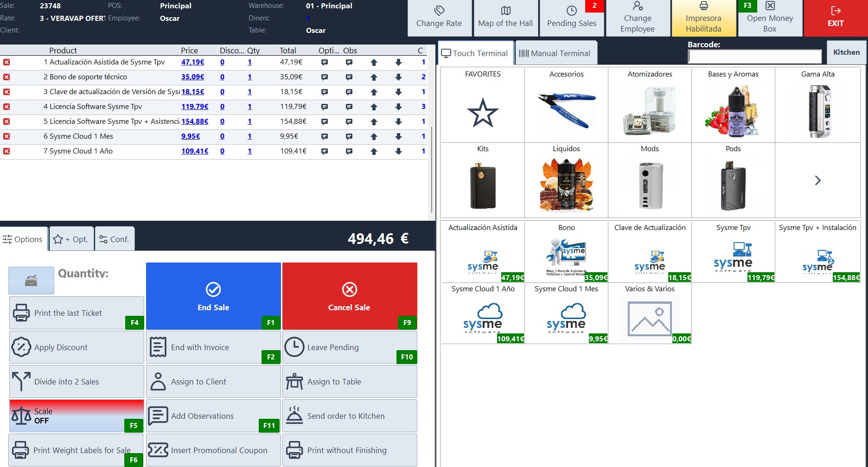
Task: Assign sale to Table
Action: [350, 382]
